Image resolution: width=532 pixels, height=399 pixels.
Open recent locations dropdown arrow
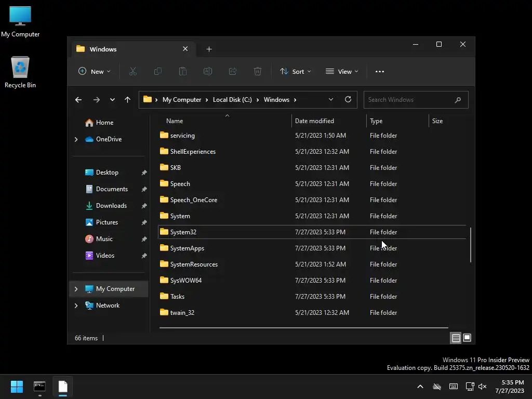112,100
